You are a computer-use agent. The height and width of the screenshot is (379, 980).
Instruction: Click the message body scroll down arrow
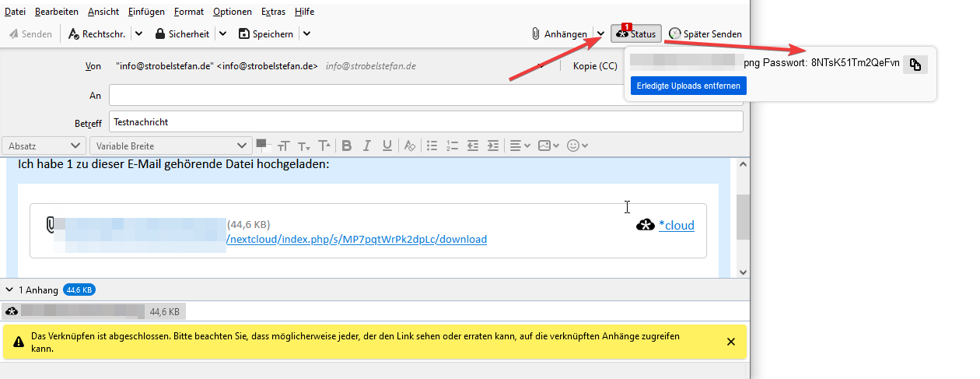pos(743,272)
